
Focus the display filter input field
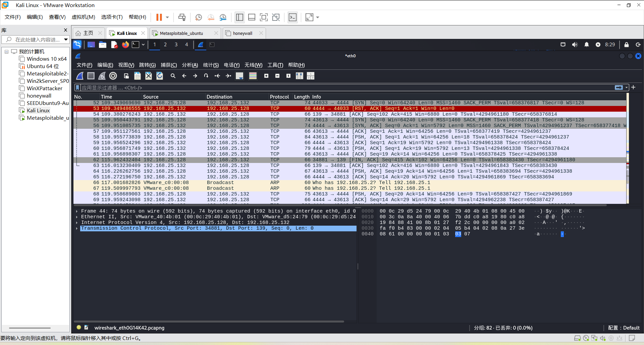pos(347,88)
